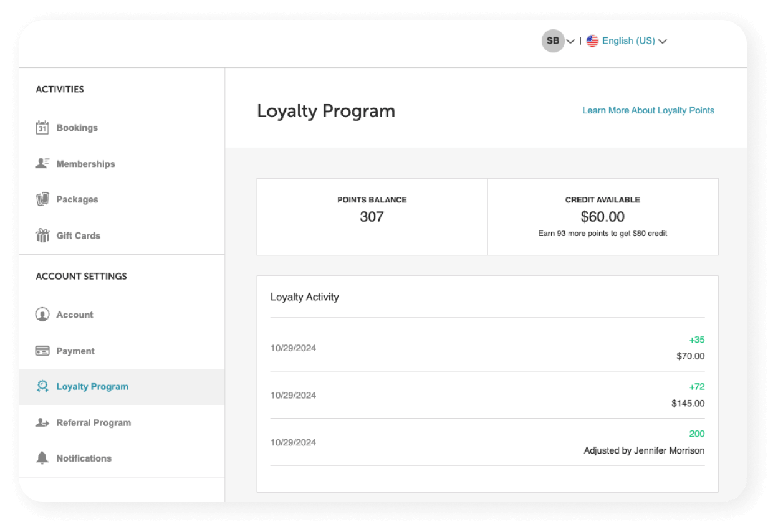
Task: Click the Payment credit card icon
Action: click(42, 351)
